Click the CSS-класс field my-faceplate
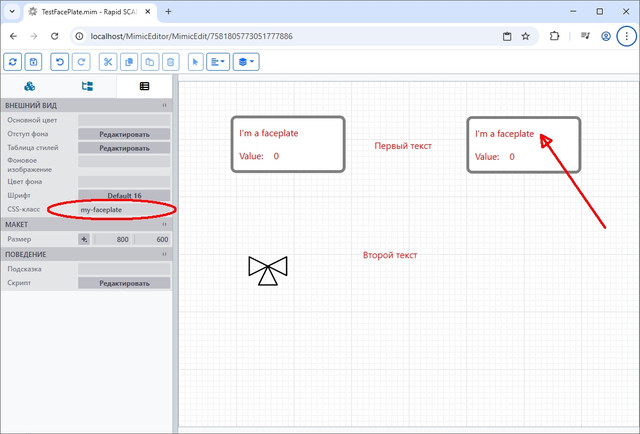Image resolution: width=640 pixels, height=434 pixels. click(x=124, y=209)
